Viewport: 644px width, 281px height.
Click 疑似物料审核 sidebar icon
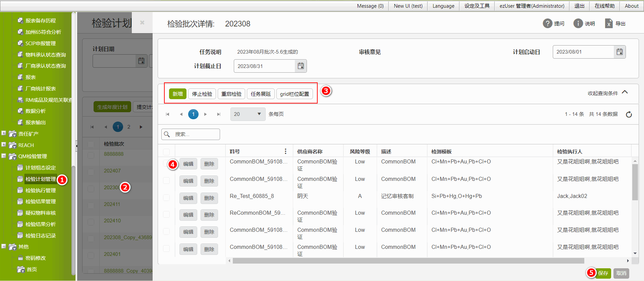point(20,213)
